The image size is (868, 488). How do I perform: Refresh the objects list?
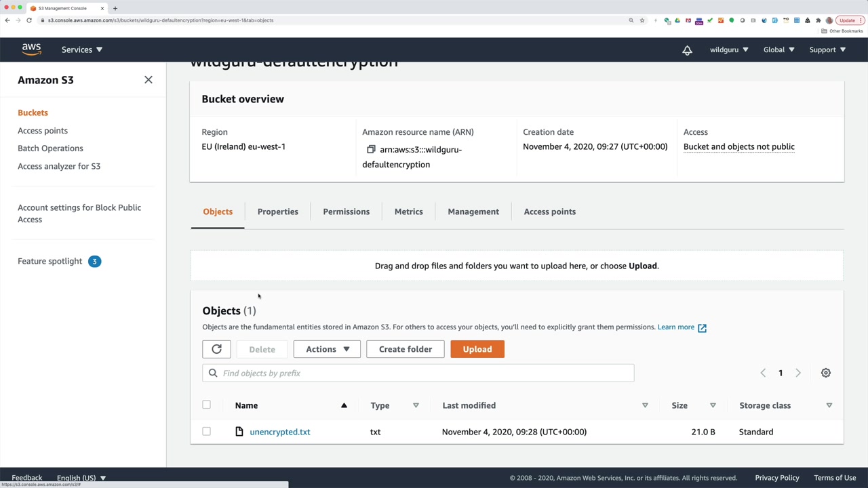click(x=216, y=349)
